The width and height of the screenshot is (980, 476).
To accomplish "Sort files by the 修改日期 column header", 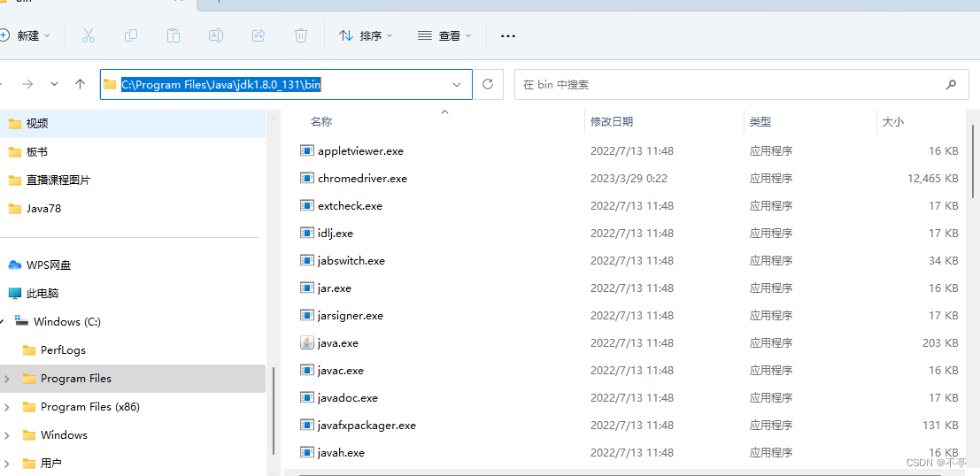I will [612, 121].
